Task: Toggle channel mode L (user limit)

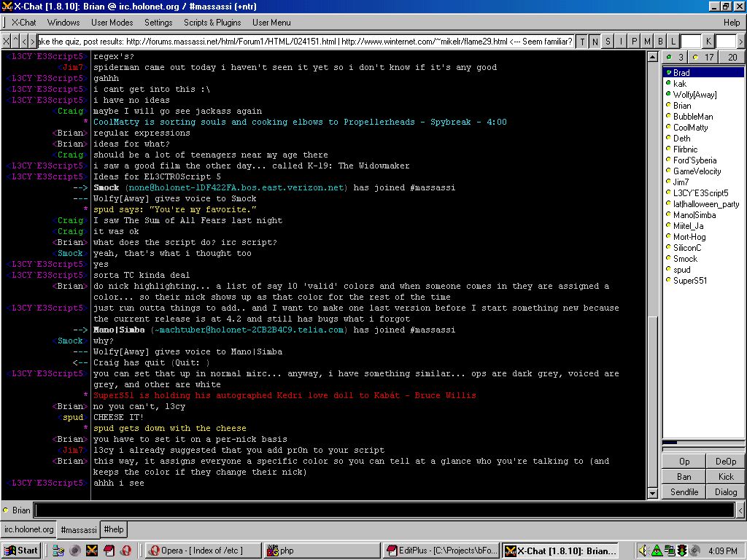Action: [673, 42]
